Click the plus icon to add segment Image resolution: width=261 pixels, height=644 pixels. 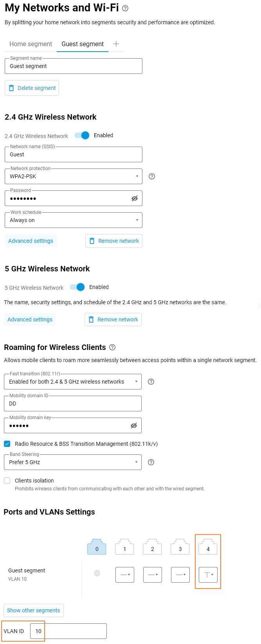[116, 44]
